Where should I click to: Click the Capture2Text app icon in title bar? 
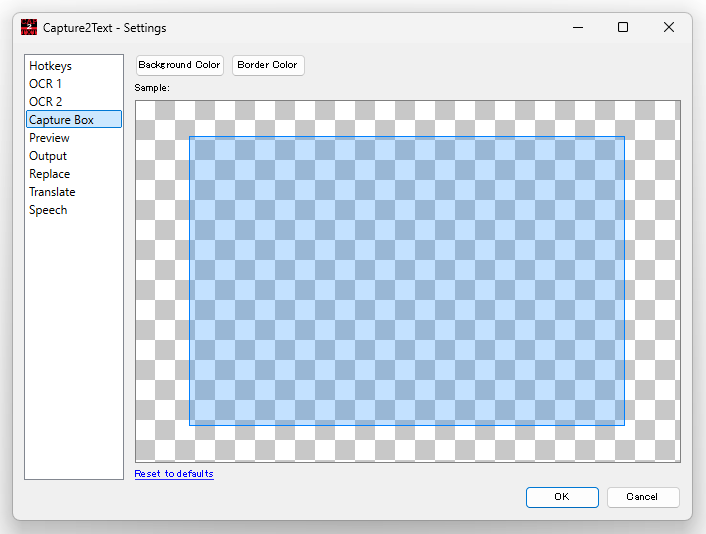[x=29, y=27]
